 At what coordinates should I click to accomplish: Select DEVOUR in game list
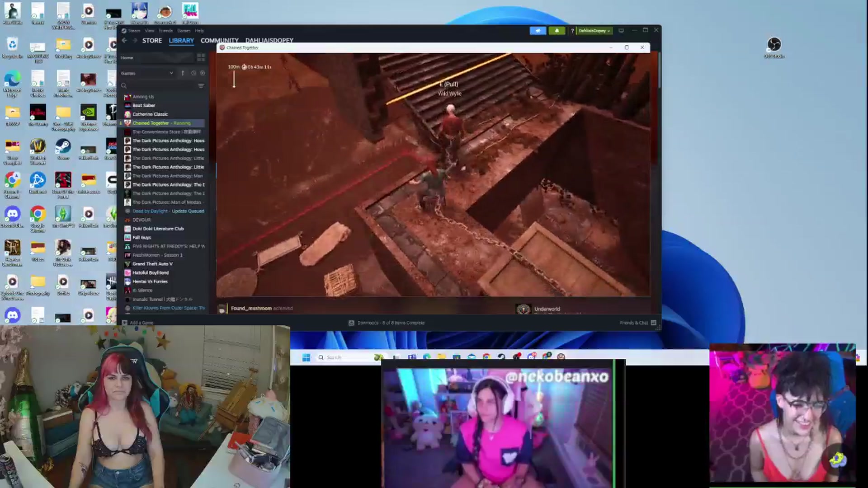coord(142,220)
